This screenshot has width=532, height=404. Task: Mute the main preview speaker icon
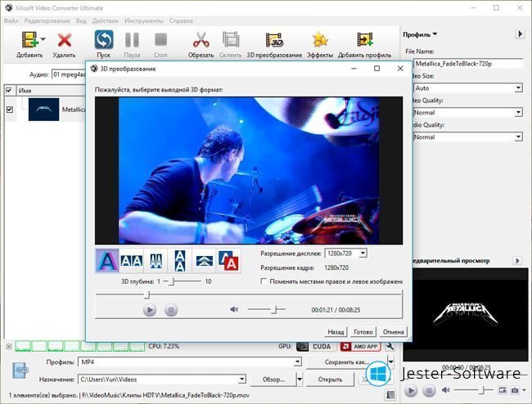(445, 390)
